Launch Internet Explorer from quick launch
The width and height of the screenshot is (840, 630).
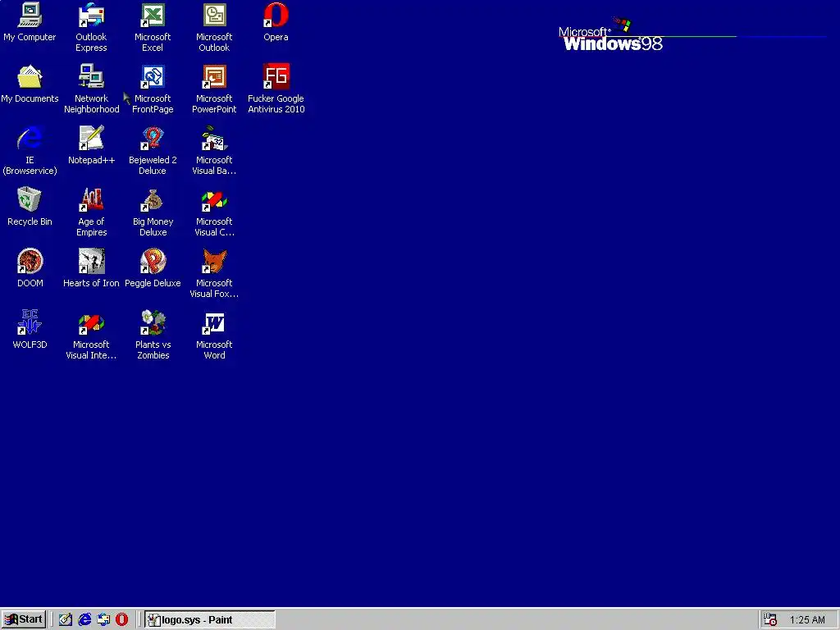84,619
